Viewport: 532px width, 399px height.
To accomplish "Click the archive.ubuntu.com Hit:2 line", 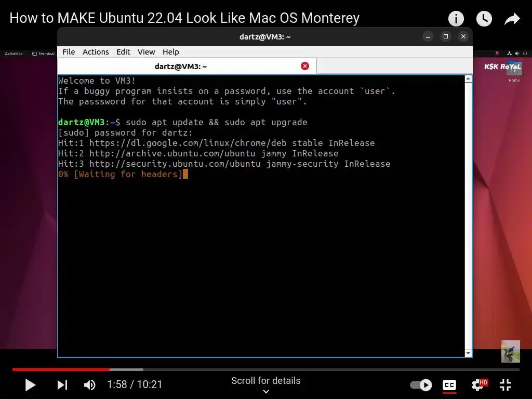I will 198,153.
